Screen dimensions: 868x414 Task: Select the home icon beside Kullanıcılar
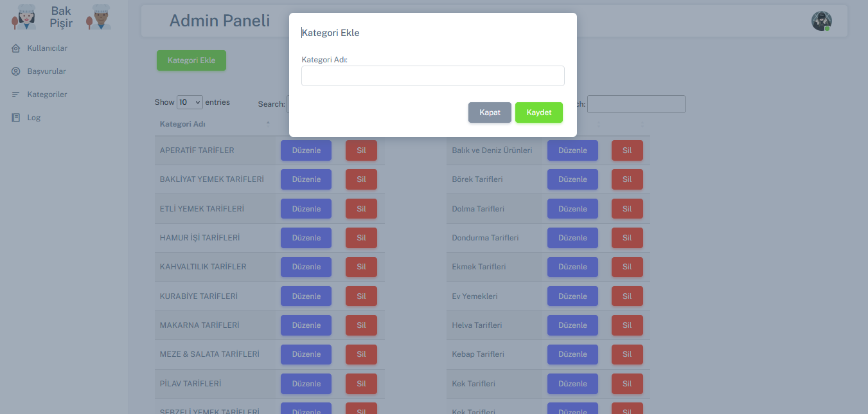[x=15, y=48]
